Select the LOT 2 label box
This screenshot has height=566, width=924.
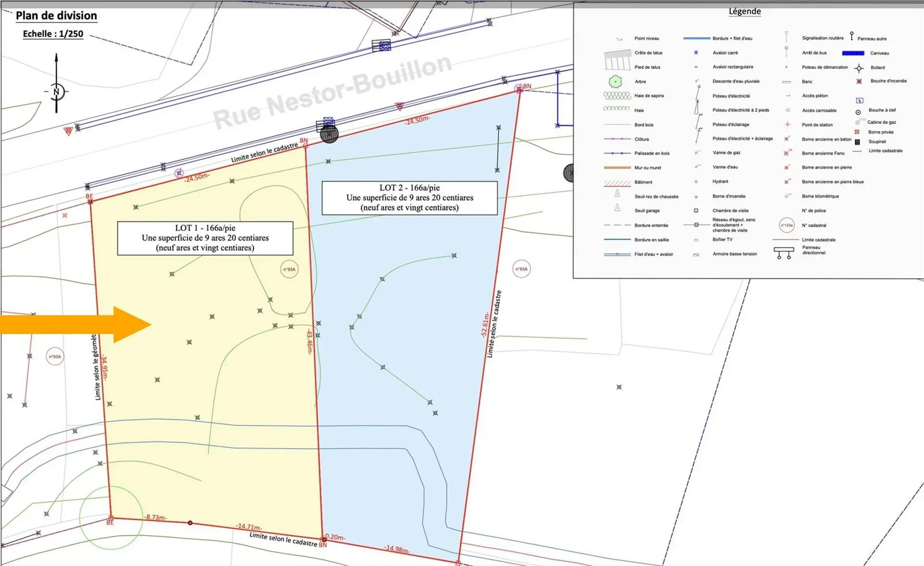410,198
